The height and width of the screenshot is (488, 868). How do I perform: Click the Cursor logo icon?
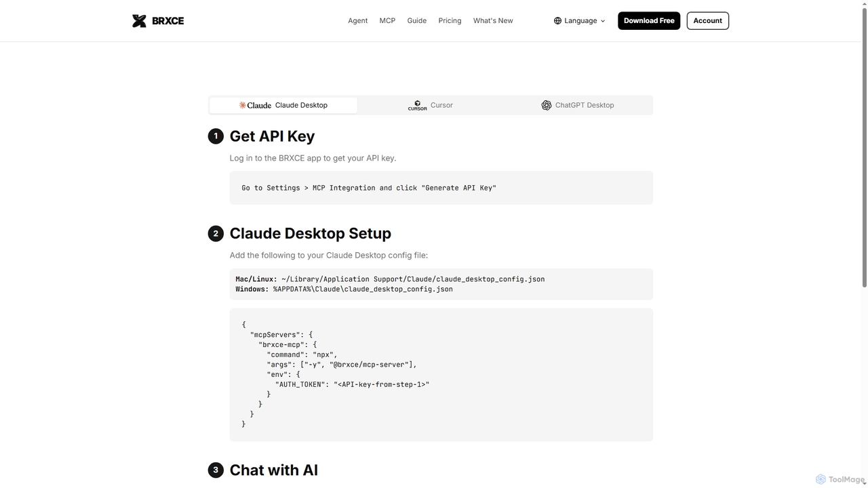point(417,105)
